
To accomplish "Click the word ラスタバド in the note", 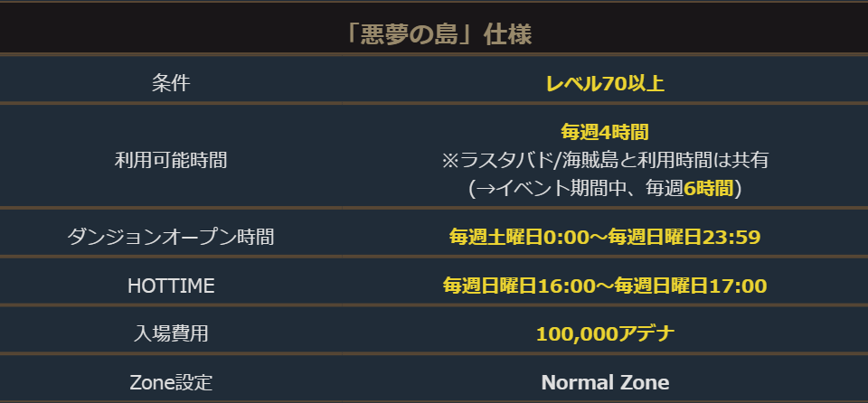I will [x=509, y=160].
